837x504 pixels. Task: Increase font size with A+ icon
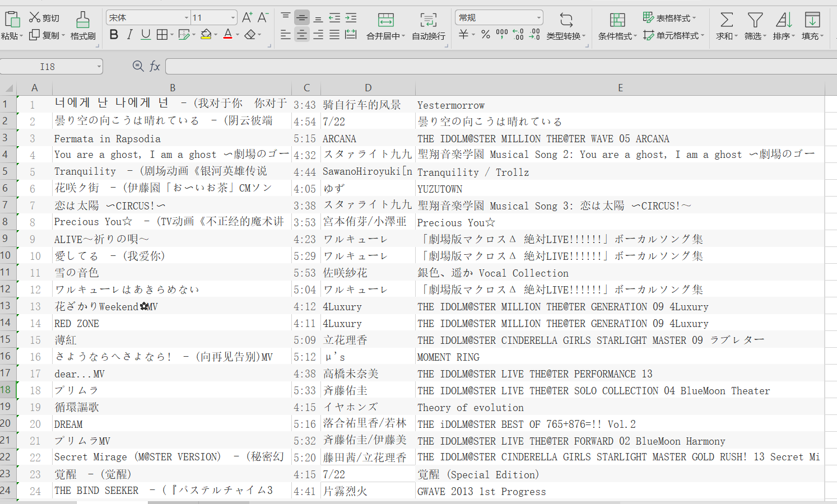point(247,17)
